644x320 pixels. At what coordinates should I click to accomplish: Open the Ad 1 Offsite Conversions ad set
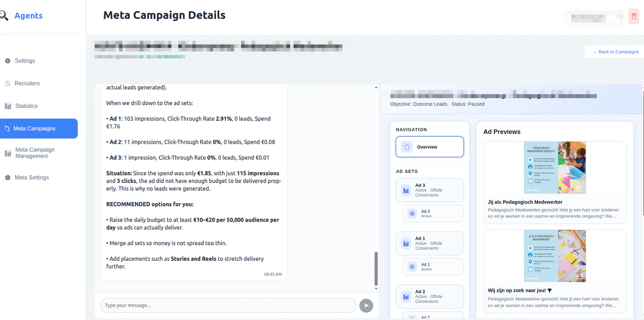click(x=429, y=243)
